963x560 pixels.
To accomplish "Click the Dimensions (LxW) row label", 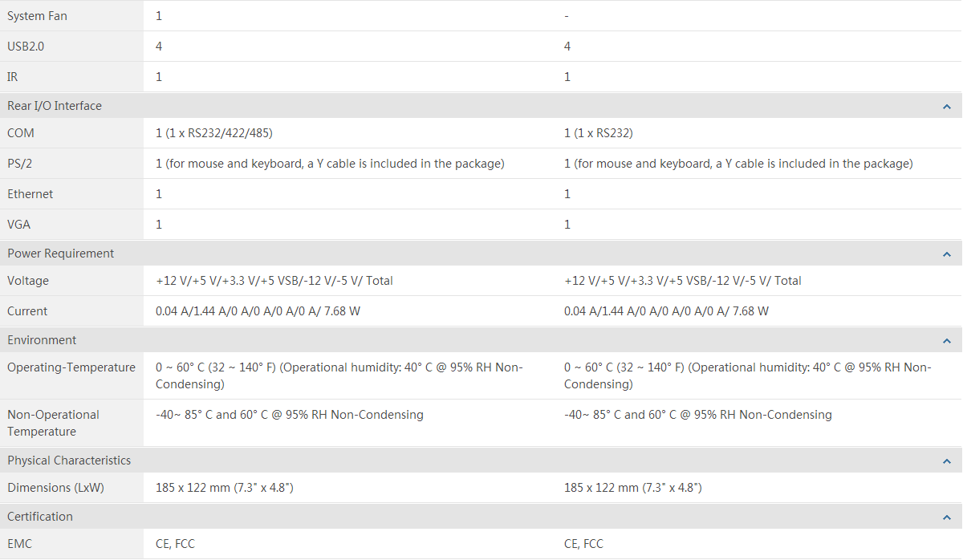I will click(x=55, y=488).
